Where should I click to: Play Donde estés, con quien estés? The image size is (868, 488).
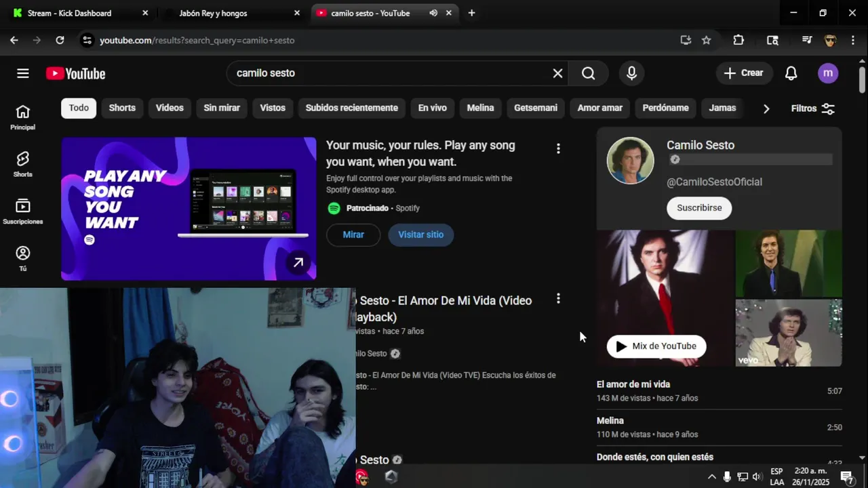click(x=719, y=457)
